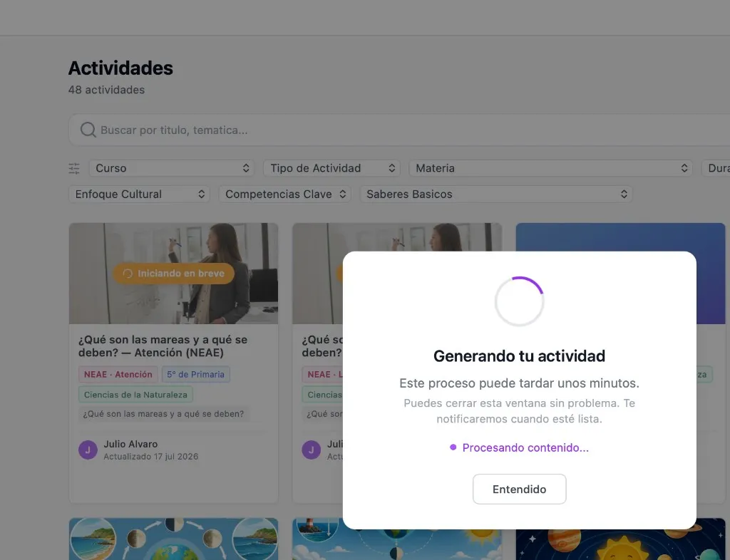The height and width of the screenshot is (560, 730).
Task: Open the Tipo de Actividad dropdown
Action: [x=331, y=168]
